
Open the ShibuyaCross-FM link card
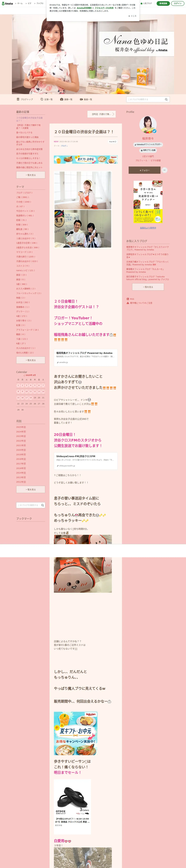pyautogui.click(x=86, y=461)
